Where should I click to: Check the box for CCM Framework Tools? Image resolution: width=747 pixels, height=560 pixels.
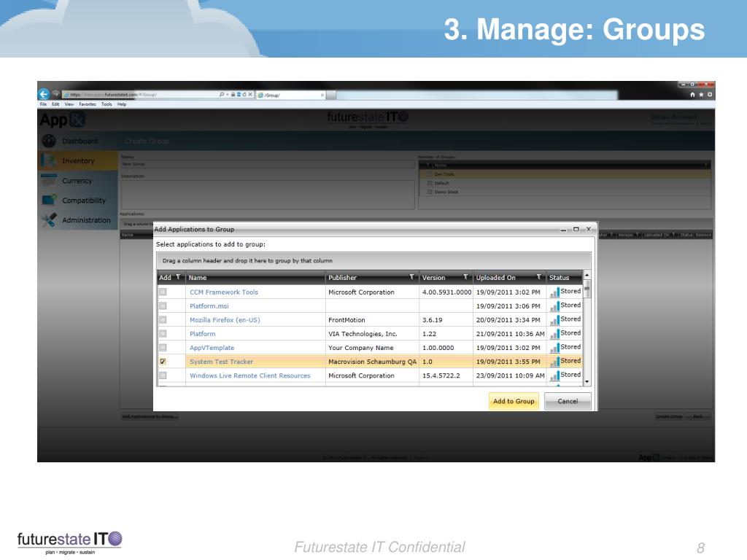click(163, 292)
